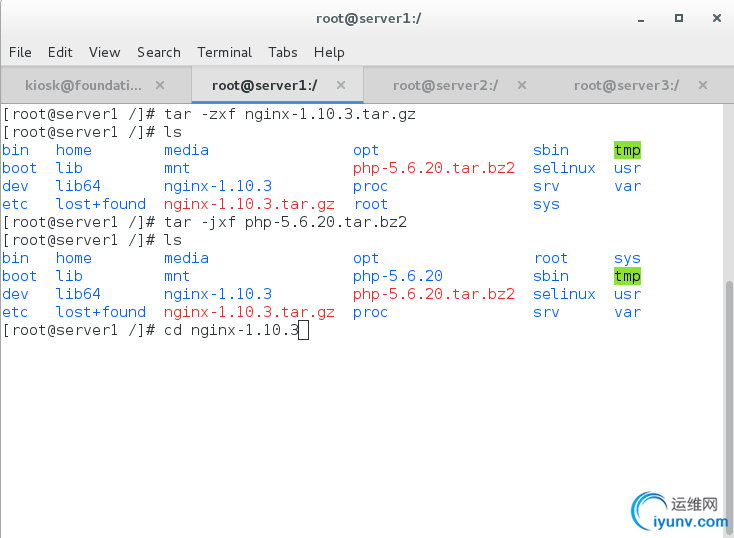Viewport: 734px width, 538px height.
Task: Open the File menu
Action: point(20,52)
